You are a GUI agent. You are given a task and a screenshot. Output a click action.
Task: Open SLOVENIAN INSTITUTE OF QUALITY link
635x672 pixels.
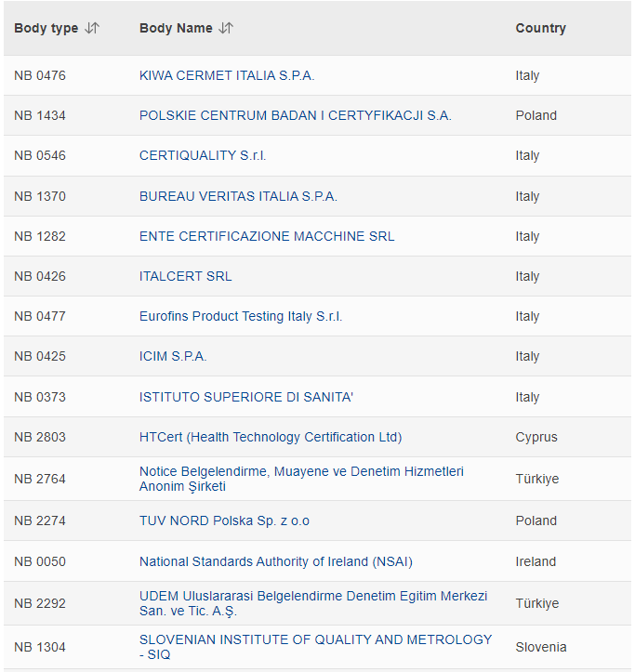point(315,647)
